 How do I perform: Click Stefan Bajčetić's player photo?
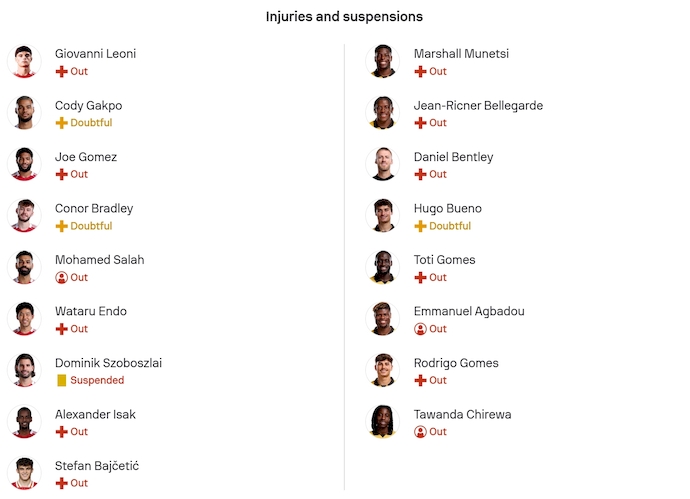(22, 473)
